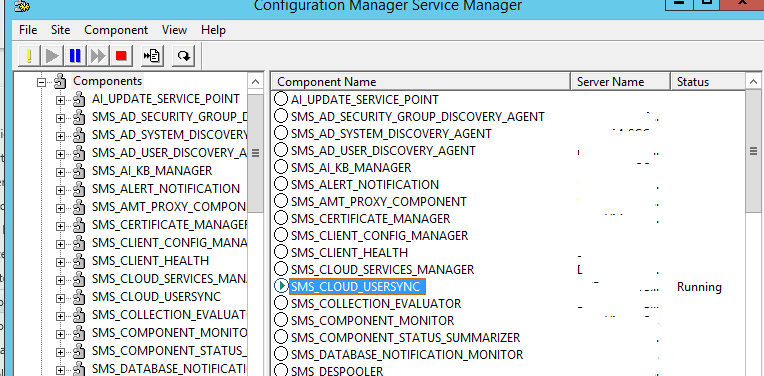Viewport: 764px width, 376px height.
Task: Click the list pane vertical scrollbar thumb
Action: click(754, 151)
